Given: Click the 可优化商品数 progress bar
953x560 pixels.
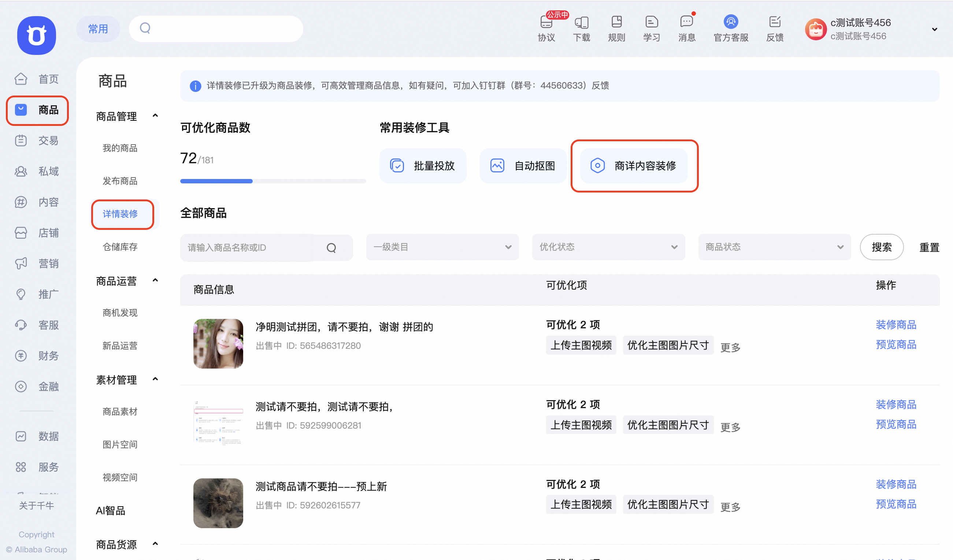Looking at the screenshot, I should tap(273, 182).
